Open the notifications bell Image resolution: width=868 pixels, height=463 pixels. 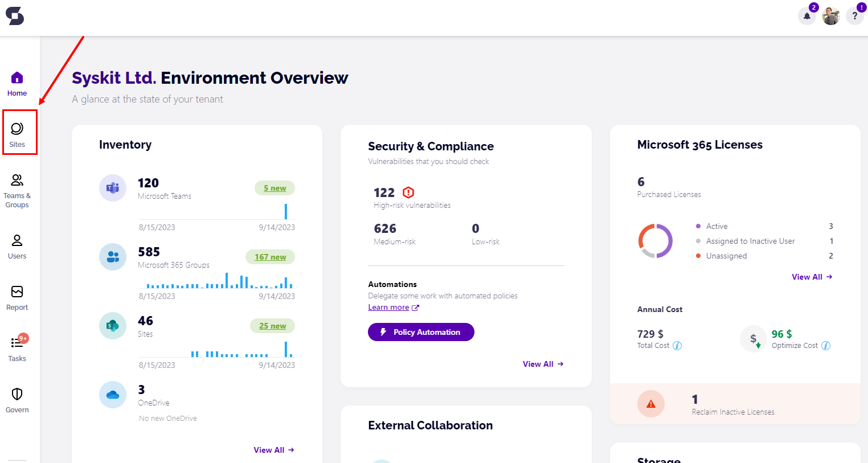point(806,16)
